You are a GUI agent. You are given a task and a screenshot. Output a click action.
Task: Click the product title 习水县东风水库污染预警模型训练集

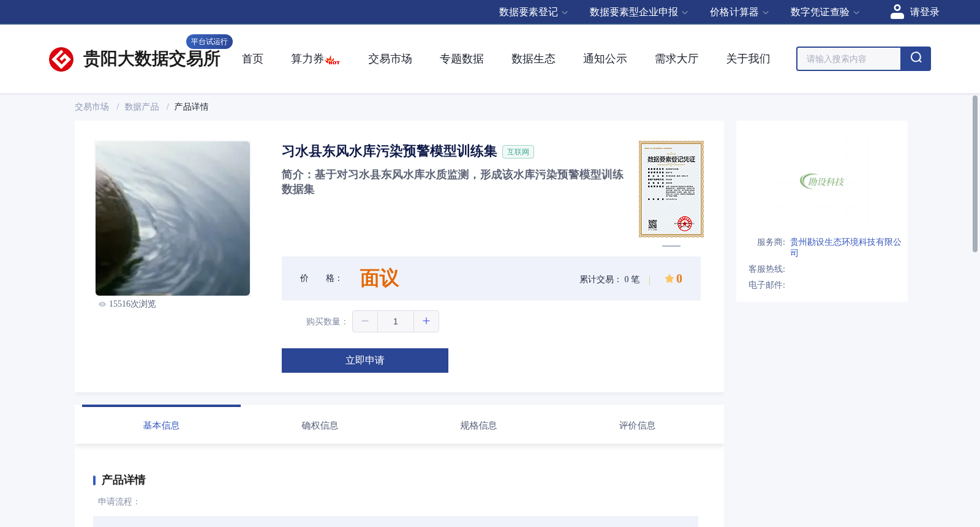click(x=389, y=151)
